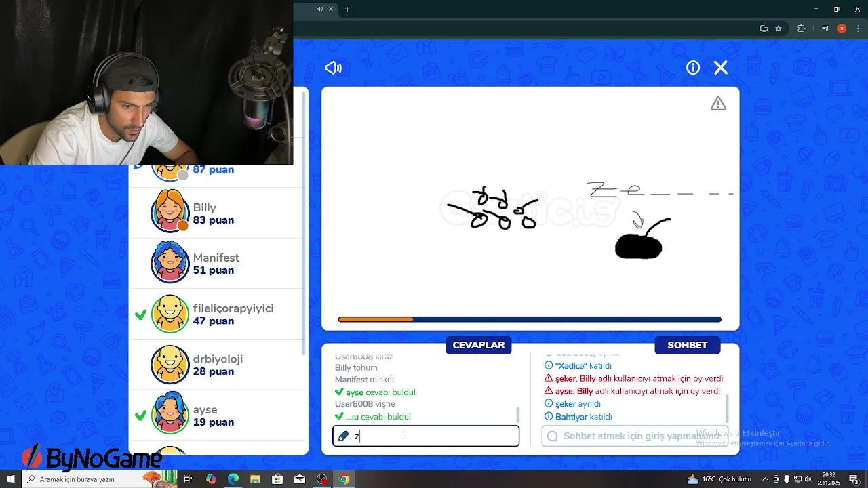Click '51 puan' score text

[x=214, y=270]
